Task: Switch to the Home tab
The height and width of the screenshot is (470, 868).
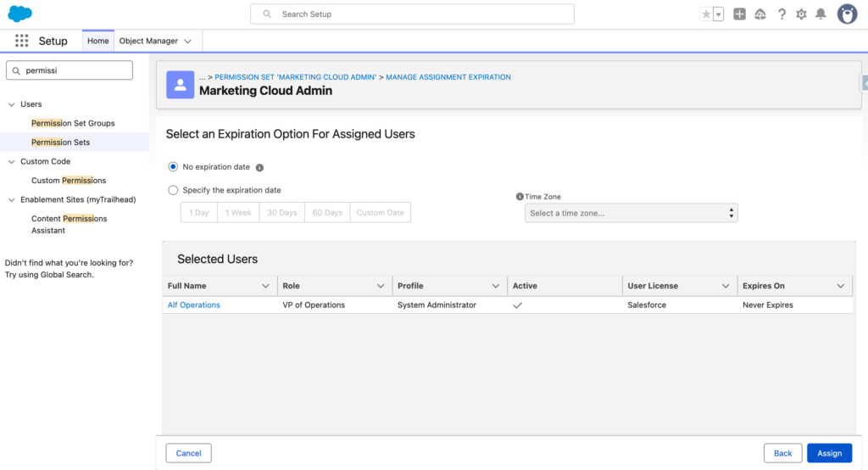Action: click(x=98, y=41)
